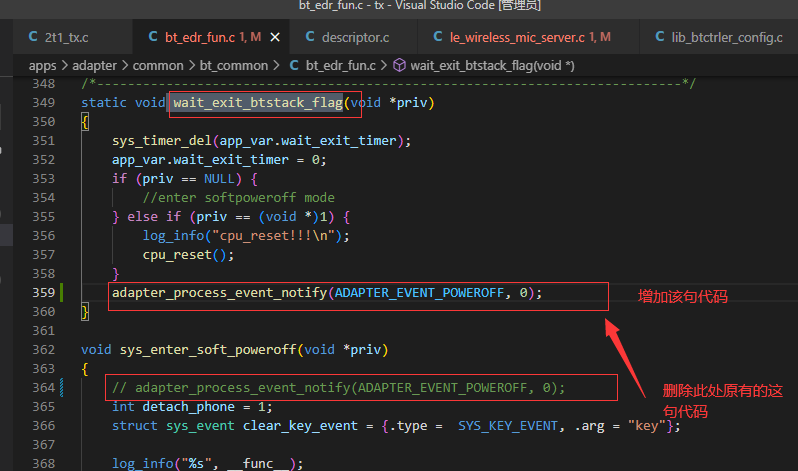
Task: Click 'detach_phone' variable on line 365
Action: (188, 407)
